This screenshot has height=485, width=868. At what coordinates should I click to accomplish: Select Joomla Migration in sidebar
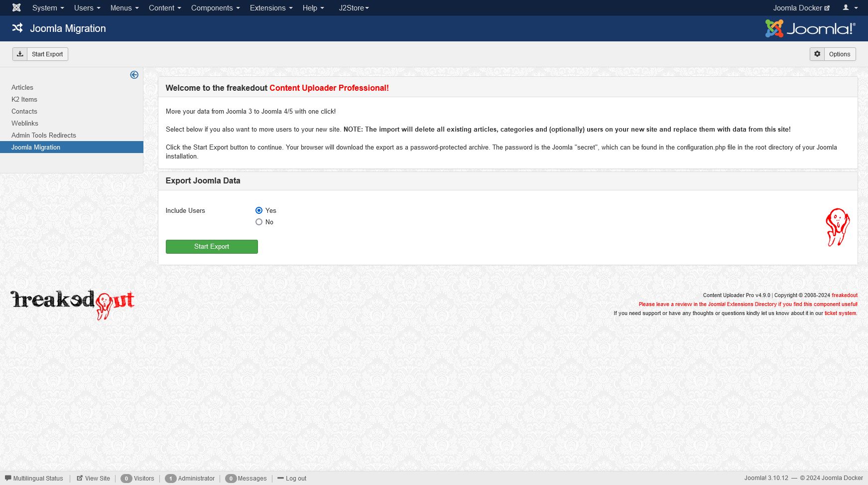click(72, 147)
